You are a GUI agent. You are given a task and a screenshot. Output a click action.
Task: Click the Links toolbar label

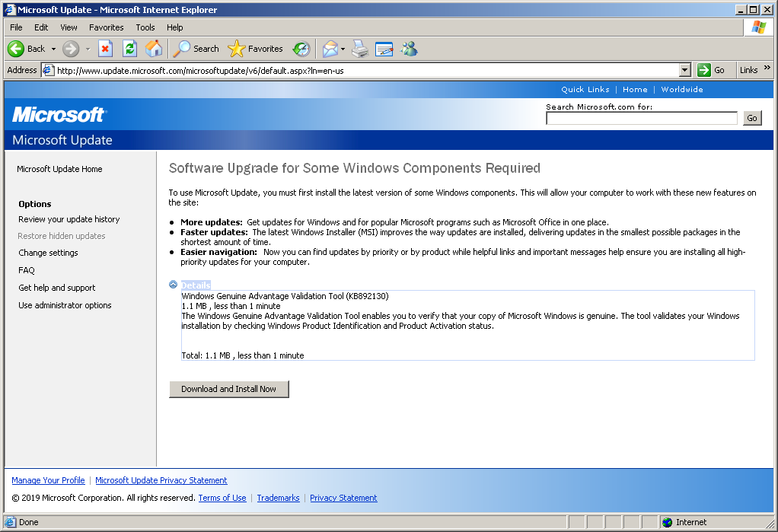[x=749, y=70]
